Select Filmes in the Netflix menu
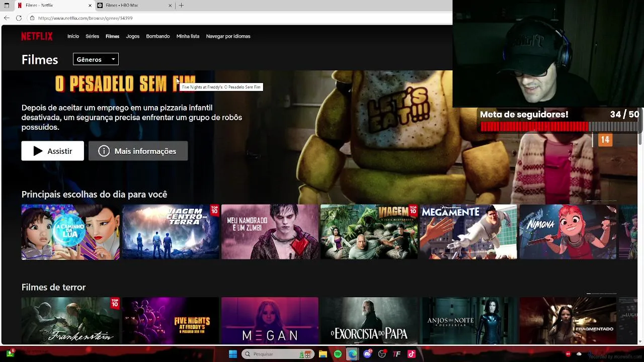This screenshot has height=362, width=644. click(x=112, y=36)
